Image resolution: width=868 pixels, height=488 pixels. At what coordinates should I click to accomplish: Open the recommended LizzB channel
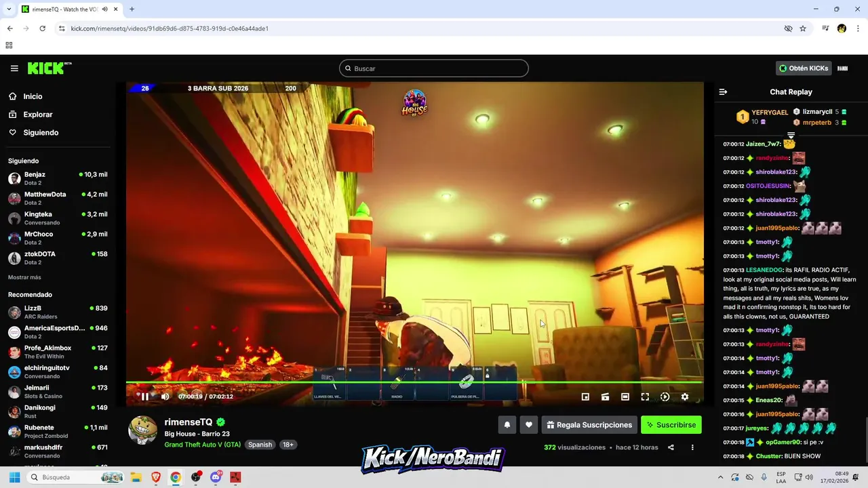coord(58,312)
